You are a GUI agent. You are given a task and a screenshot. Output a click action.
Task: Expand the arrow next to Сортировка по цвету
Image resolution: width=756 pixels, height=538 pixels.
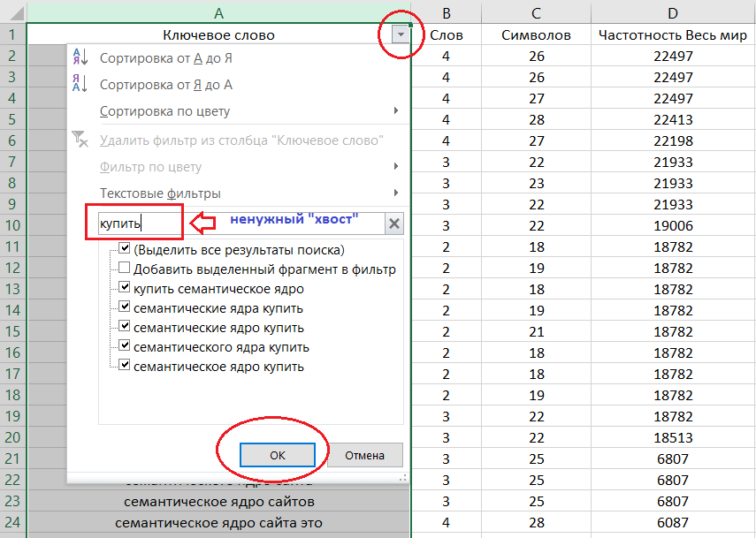click(396, 110)
